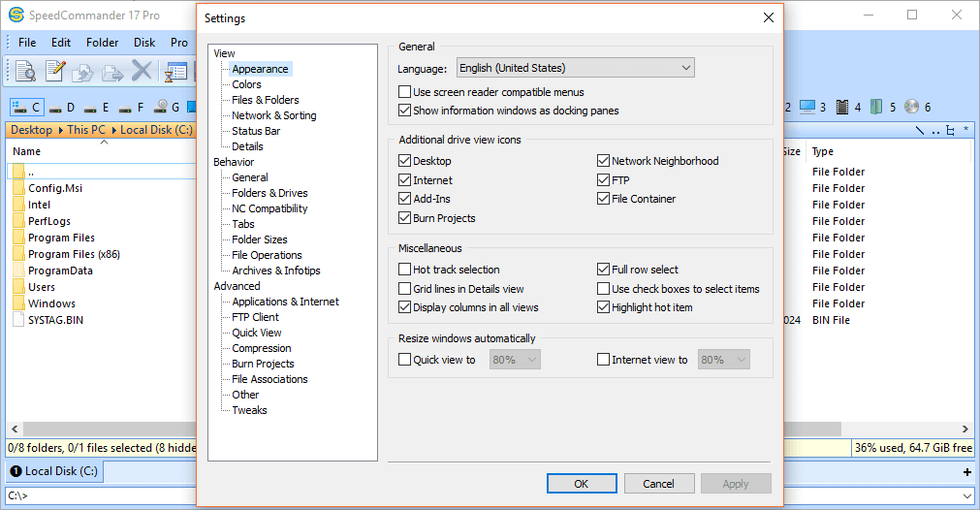Click the left scroll arrow of file list
This screenshot has width=980, height=510.
pos(15,430)
